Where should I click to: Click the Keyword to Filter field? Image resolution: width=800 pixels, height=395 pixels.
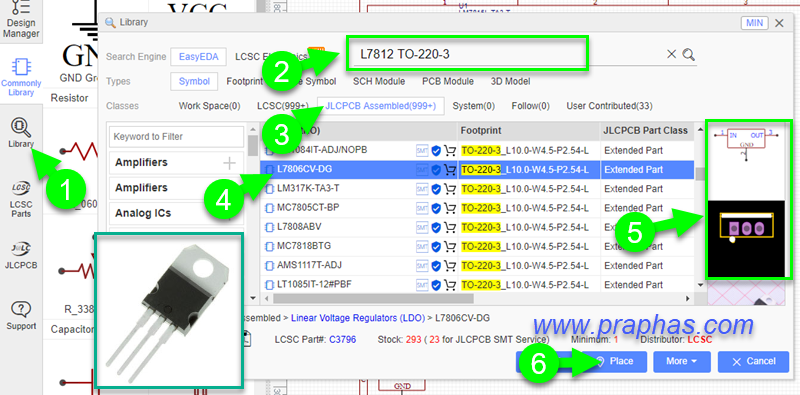click(177, 137)
